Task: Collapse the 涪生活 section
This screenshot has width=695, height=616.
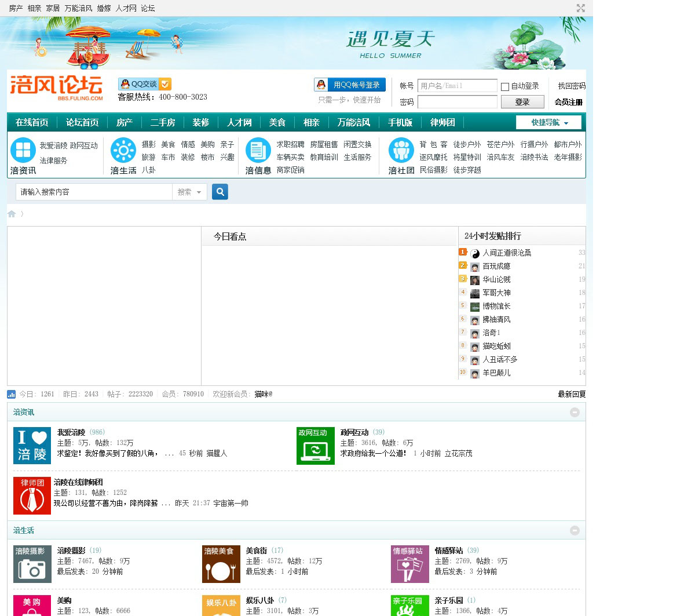Action: point(575,530)
